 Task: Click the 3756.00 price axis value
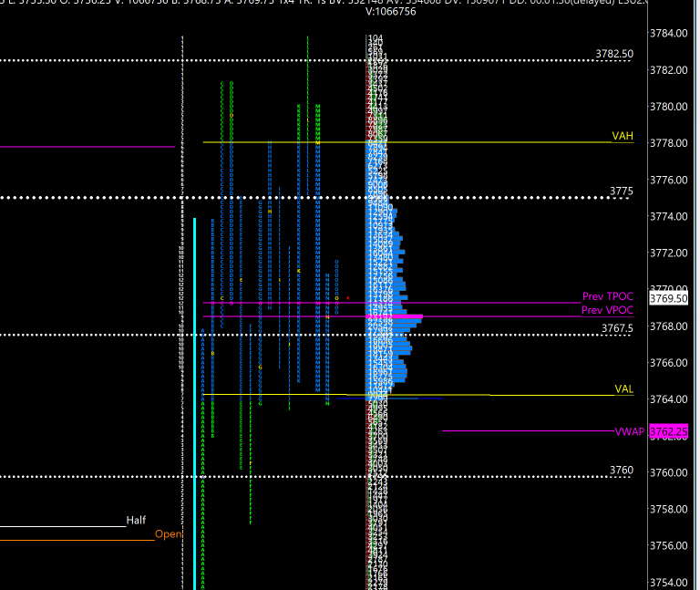pos(668,546)
